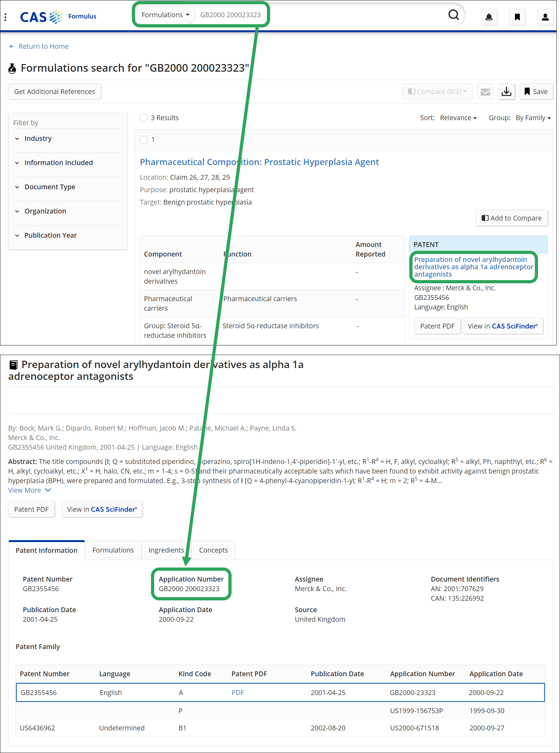Screen dimensions: 560x753
Task: Click Get Additional References button
Action: click(x=54, y=91)
